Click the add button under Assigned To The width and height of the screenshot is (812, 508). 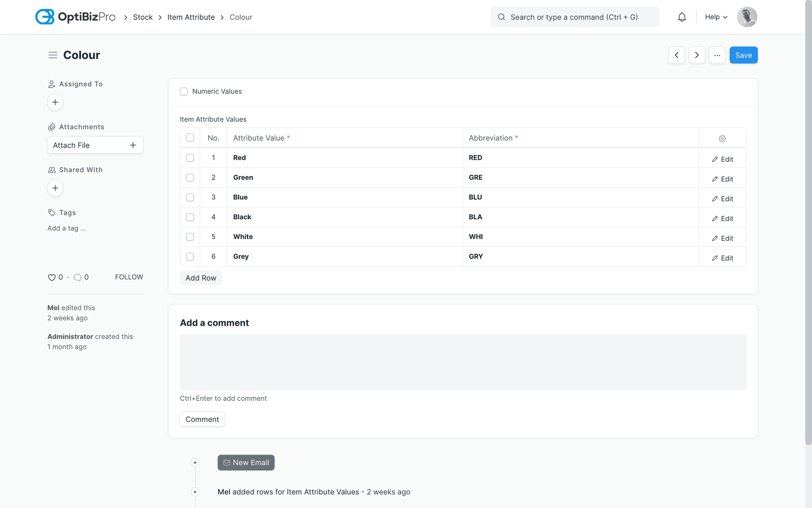click(55, 102)
